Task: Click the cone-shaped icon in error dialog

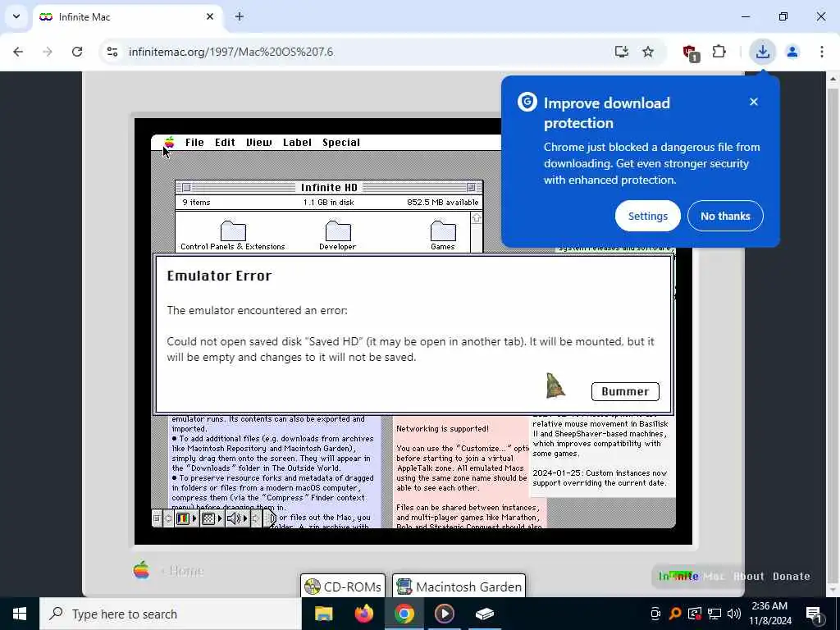Action: 555,386
